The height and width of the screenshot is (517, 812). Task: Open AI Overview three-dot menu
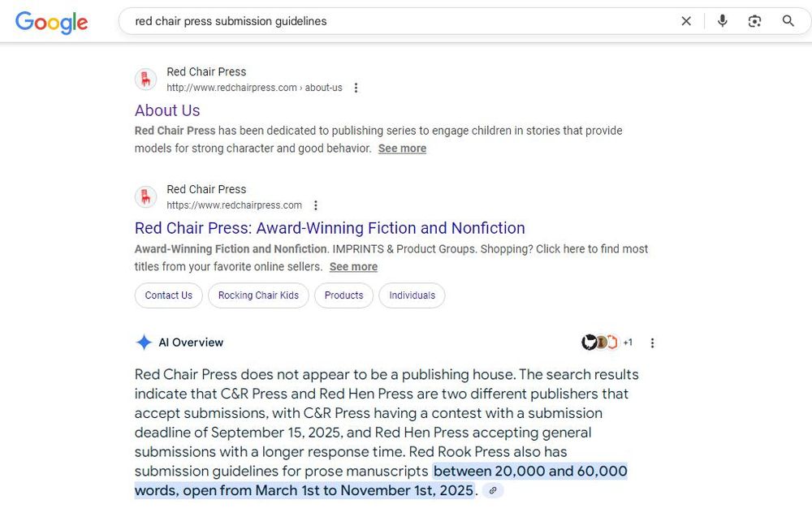(x=652, y=343)
